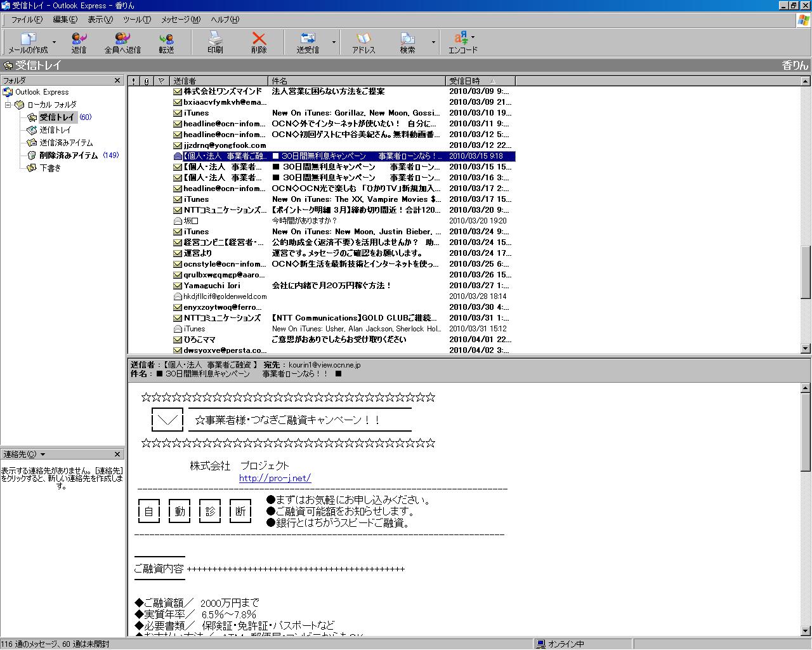812x650 pixels.
Task: Open the メッセージ(M) menu
Action: point(181,20)
